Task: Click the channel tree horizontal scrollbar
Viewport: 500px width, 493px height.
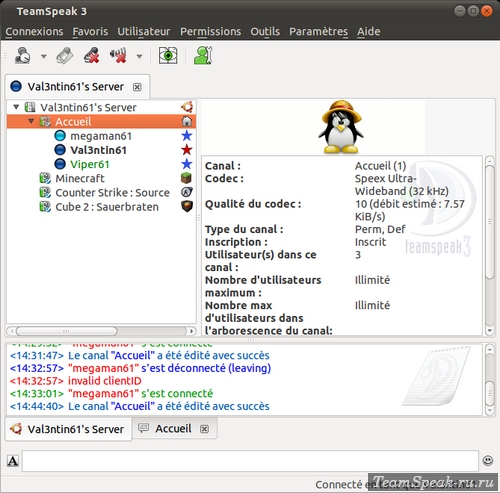Action: (67, 331)
